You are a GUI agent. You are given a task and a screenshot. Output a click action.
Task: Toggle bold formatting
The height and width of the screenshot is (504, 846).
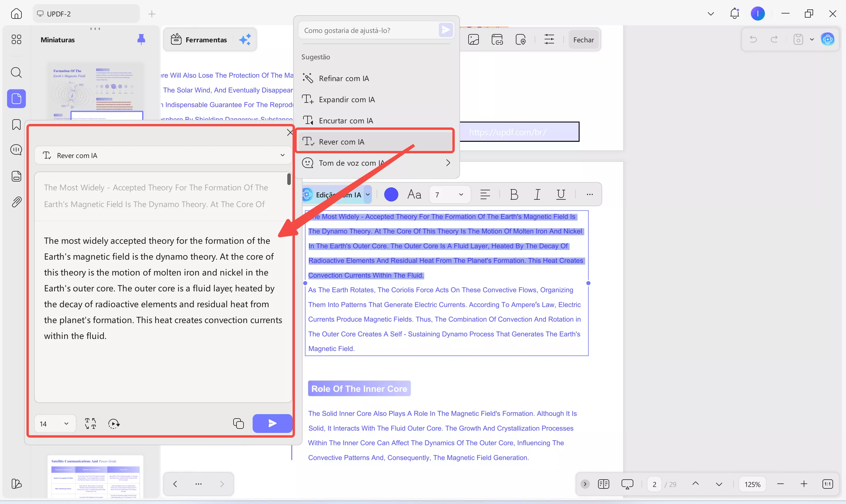point(514,195)
